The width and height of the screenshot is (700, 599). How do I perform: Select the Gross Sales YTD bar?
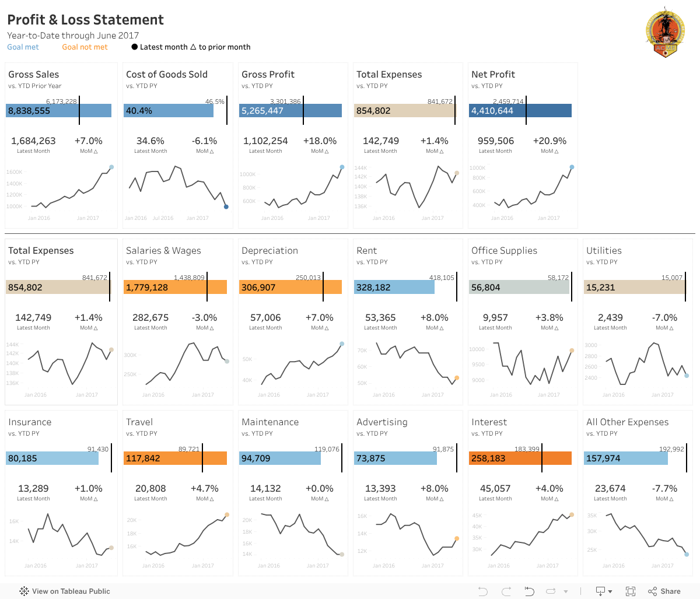pos(58,111)
